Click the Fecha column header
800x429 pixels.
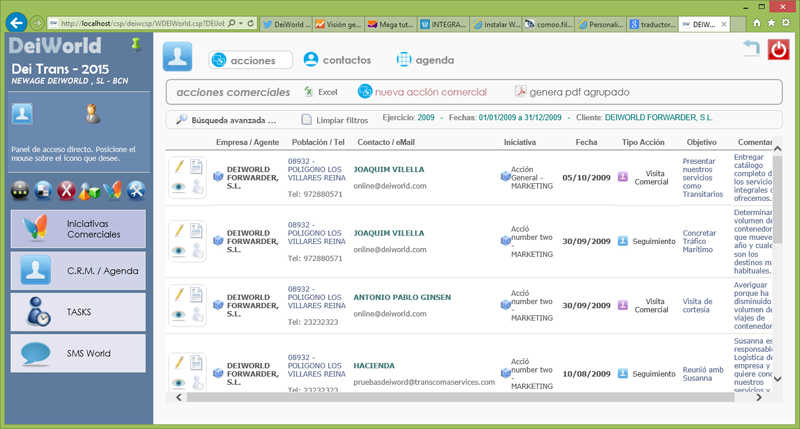click(x=586, y=142)
